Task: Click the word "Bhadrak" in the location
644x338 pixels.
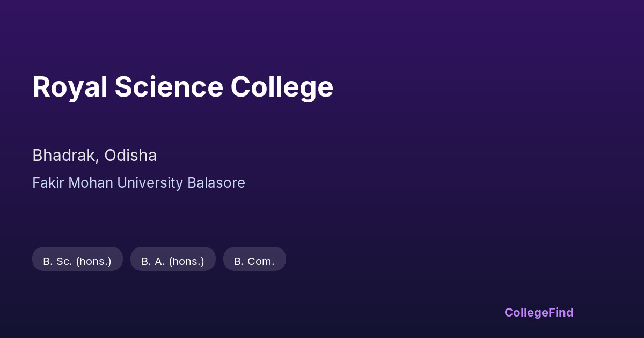Action: tap(64, 156)
